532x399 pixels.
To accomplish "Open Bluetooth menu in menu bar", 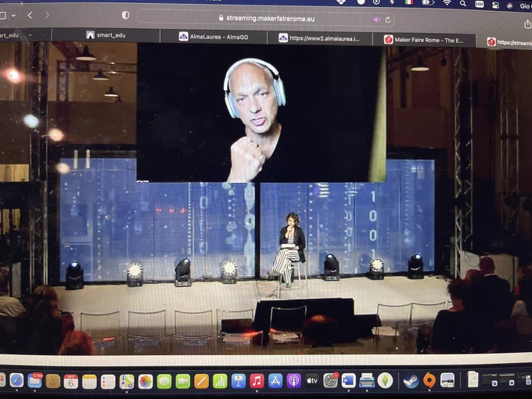I will 391,2.
